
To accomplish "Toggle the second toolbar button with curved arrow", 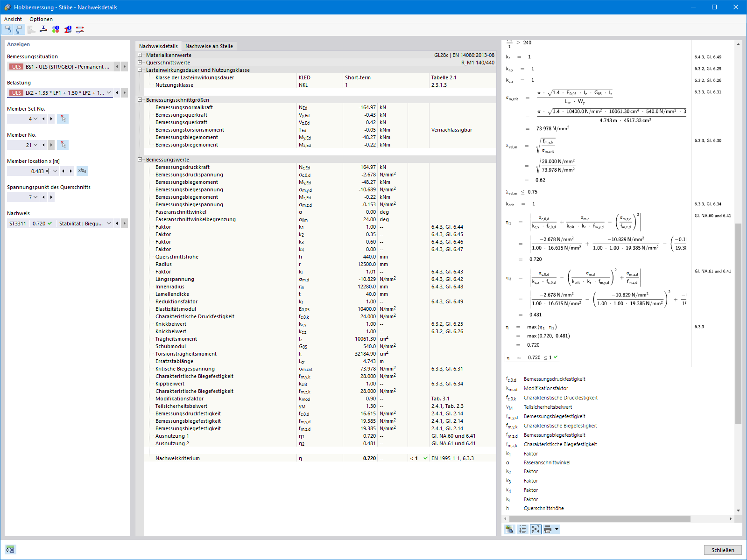I will [x=19, y=29].
